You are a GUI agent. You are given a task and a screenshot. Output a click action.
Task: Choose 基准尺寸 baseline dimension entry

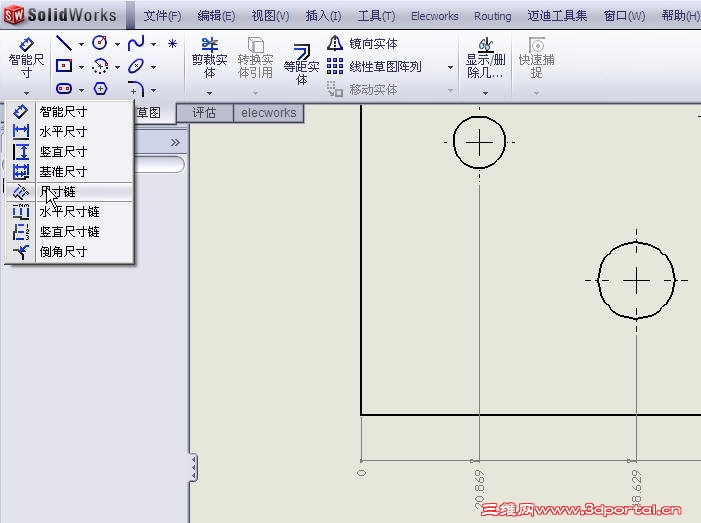[x=69, y=171]
